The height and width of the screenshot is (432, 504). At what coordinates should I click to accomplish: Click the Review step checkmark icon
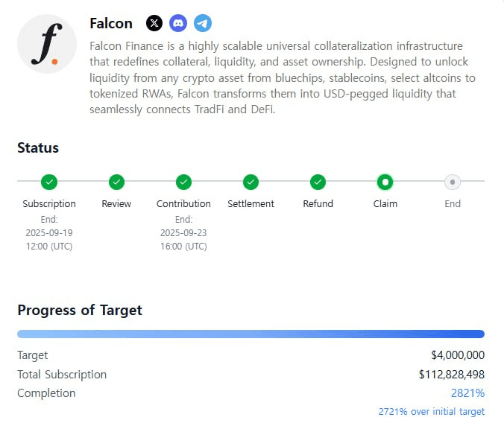pyautogui.click(x=116, y=182)
